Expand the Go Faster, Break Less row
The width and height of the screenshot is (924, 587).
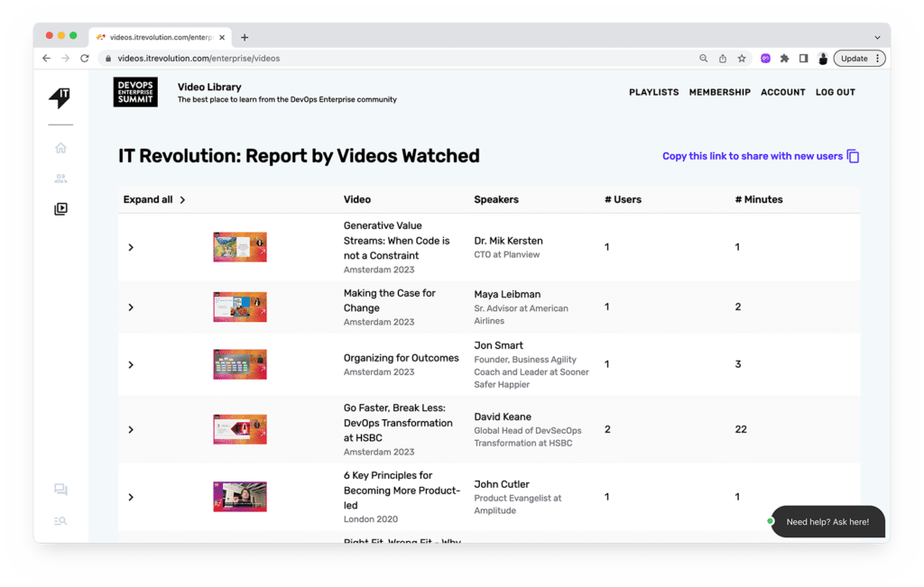point(131,429)
